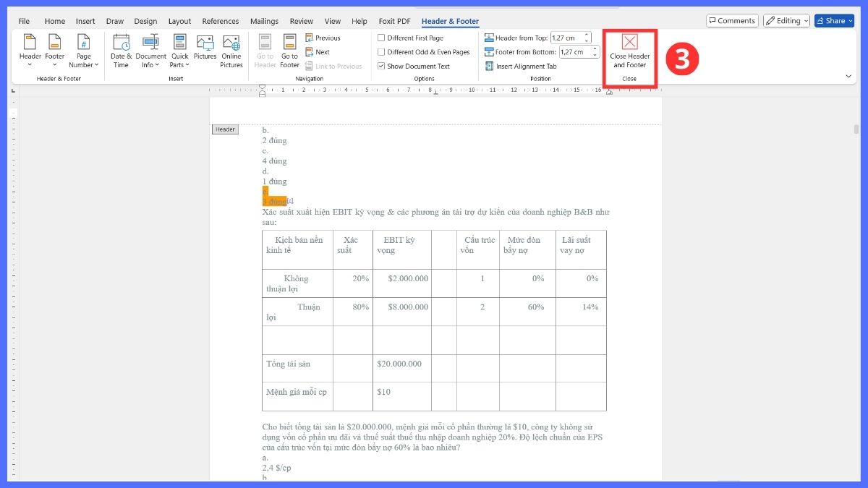Click Insert Alignment Tab

point(521,67)
